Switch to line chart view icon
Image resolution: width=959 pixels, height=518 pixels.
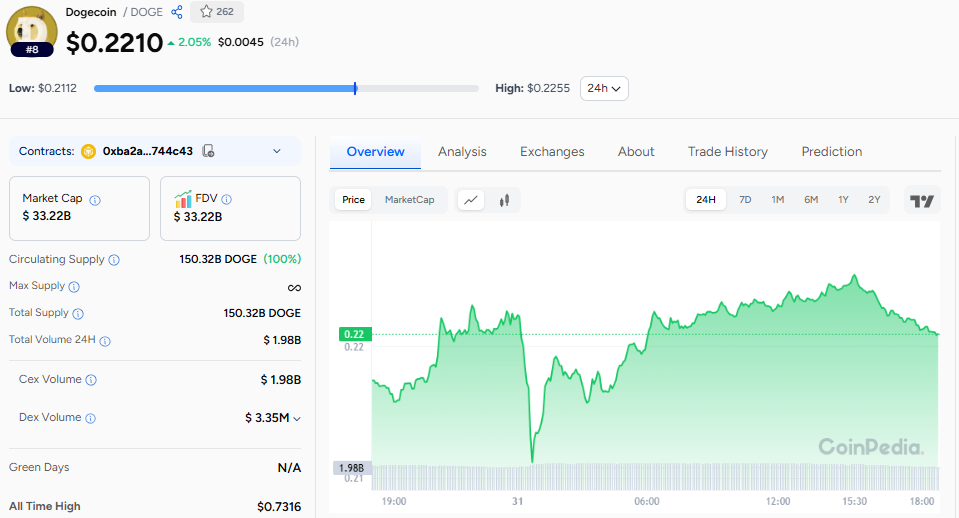[471, 200]
